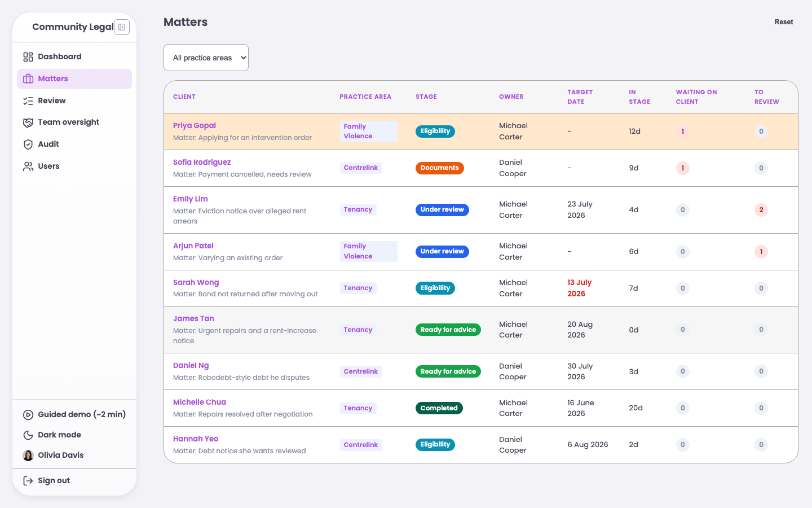Click Eligibility badge in Priya Gopal row
Viewport: 812px width, 508px height.
[x=435, y=132]
